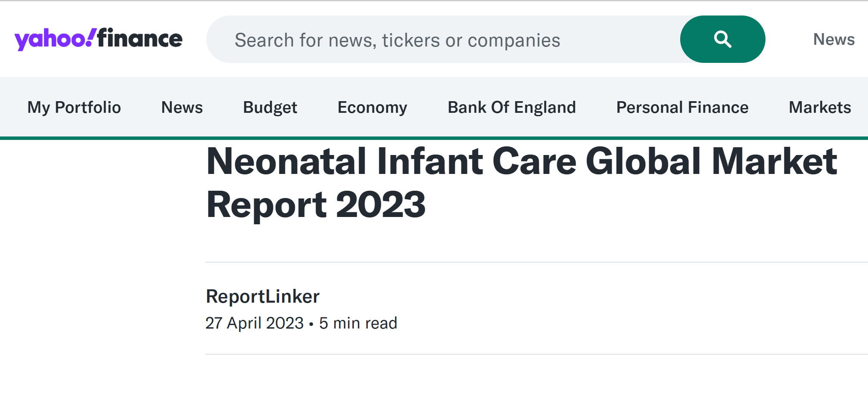The height and width of the screenshot is (409, 868).
Task: Click the Global Market words in title
Action: click(711, 162)
